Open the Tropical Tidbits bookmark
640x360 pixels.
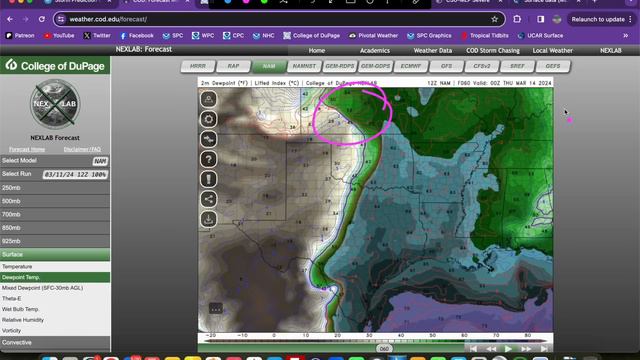pyautogui.click(x=485, y=36)
